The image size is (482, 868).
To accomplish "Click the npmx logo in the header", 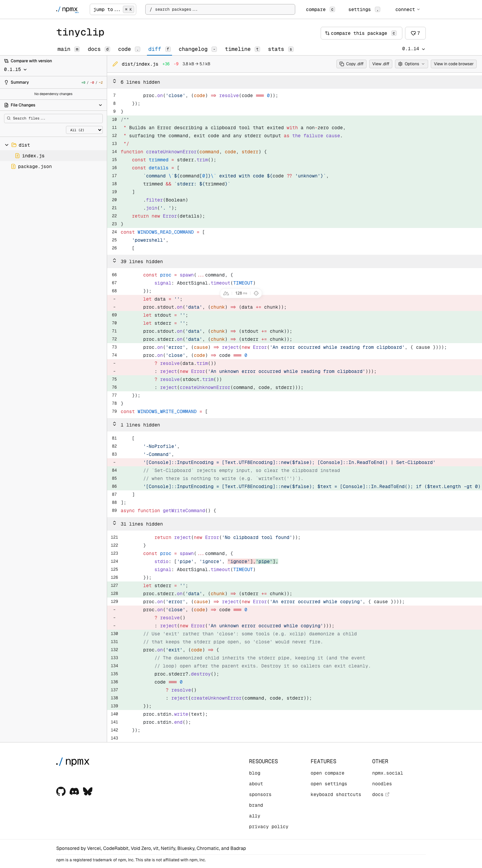I will coord(67,9).
